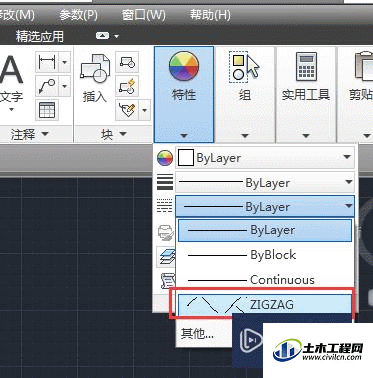Expand the 注释 panel arrow
This screenshot has width=373, height=378.
click(45, 134)
